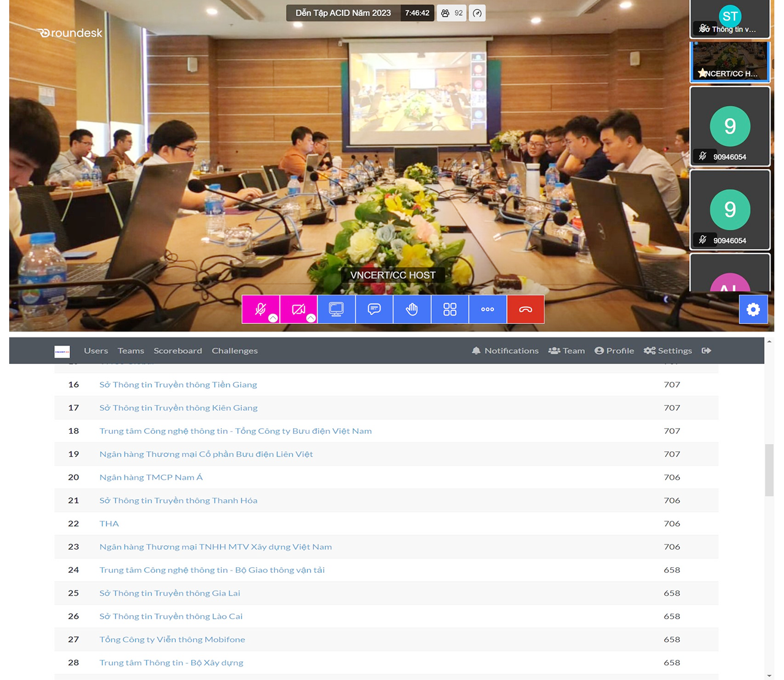784x680 pixels.
Task: Open the three-dots more options menu
Action: tap(487, 309)
